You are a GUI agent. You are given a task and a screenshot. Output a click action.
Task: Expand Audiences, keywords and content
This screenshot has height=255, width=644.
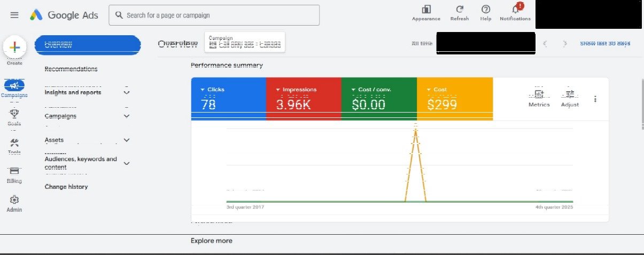[127, 163]
